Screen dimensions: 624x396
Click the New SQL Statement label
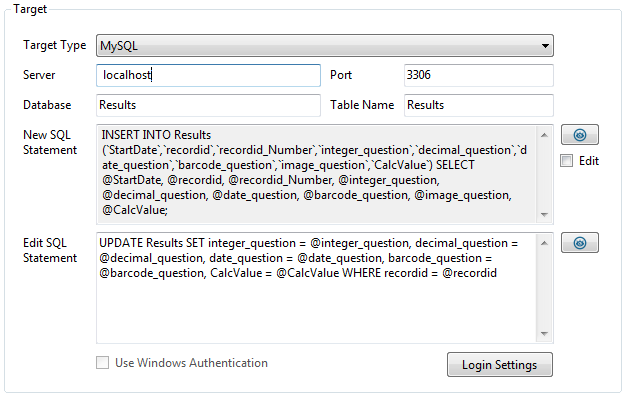pyautogui.click(x=50, y=142)
